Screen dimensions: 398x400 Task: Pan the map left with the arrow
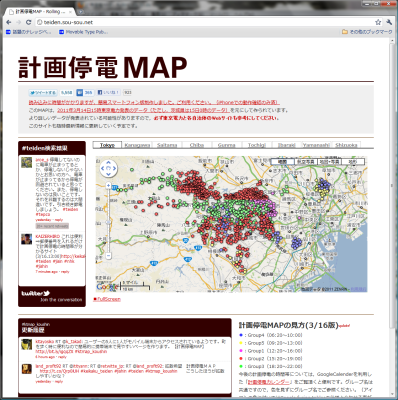pos(103,169)
